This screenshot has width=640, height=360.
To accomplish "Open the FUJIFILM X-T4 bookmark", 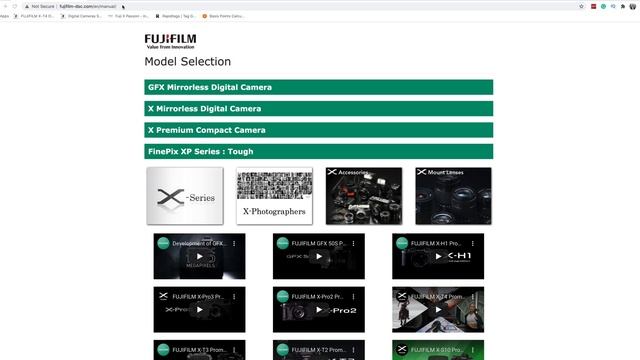I will coord(34,16).
